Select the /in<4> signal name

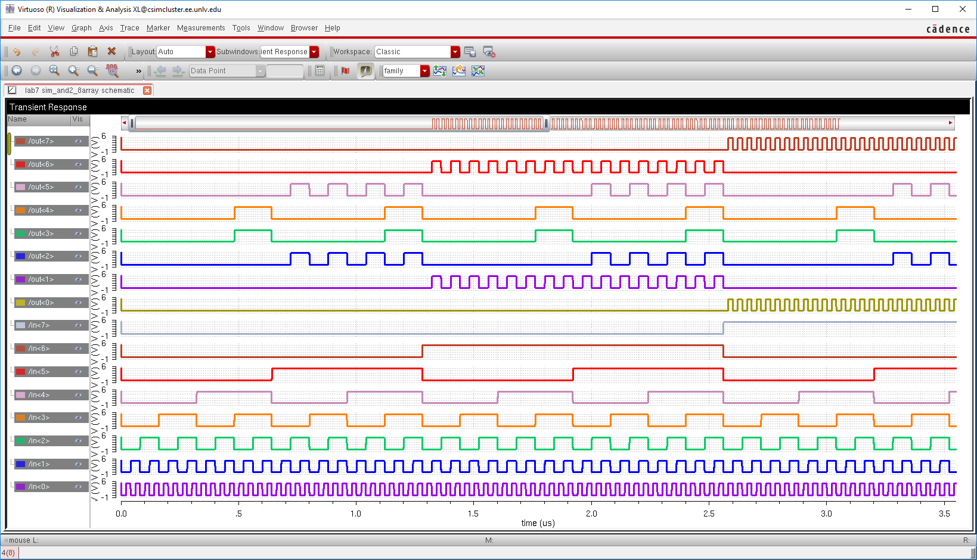point(39,395)
